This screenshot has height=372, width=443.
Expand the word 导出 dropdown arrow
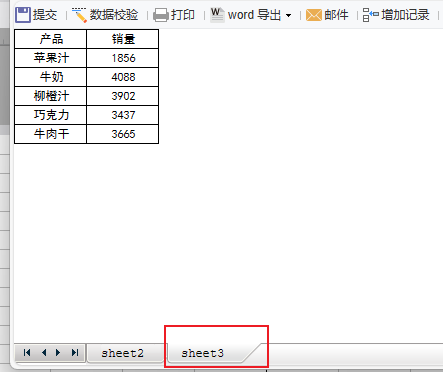click(288, 15)
